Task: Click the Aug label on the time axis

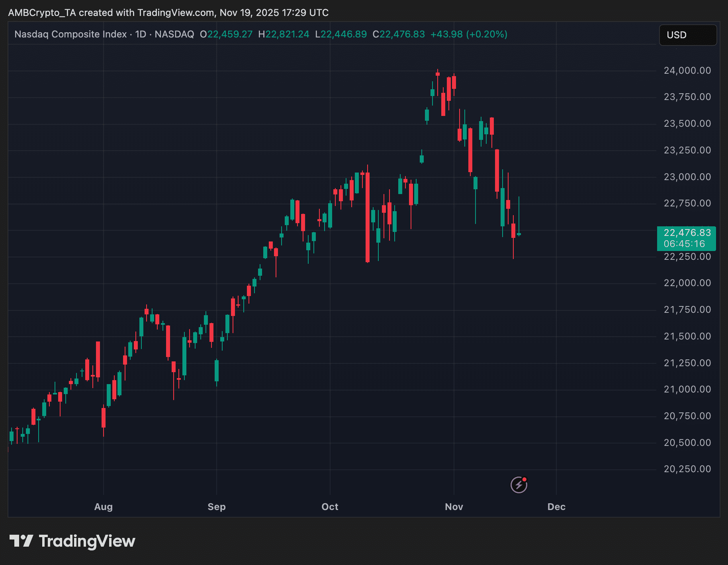Action: [x=104, y=507]
